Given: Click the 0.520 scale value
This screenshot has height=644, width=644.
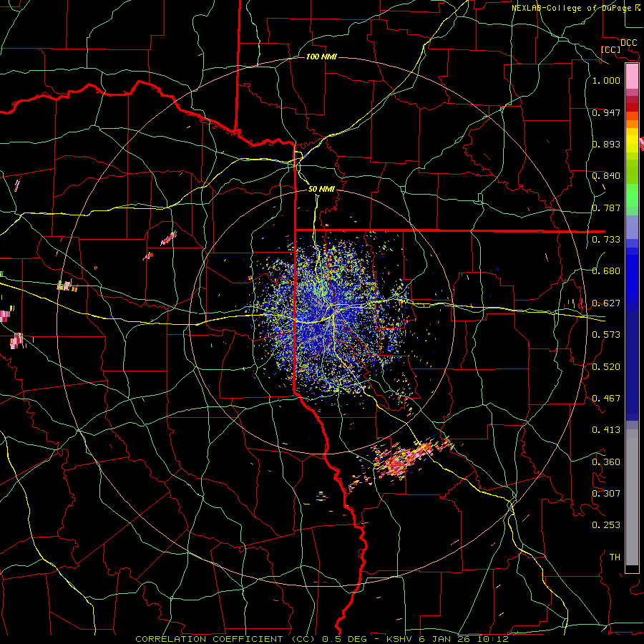Looking at the screenshot, I should 606,367.
